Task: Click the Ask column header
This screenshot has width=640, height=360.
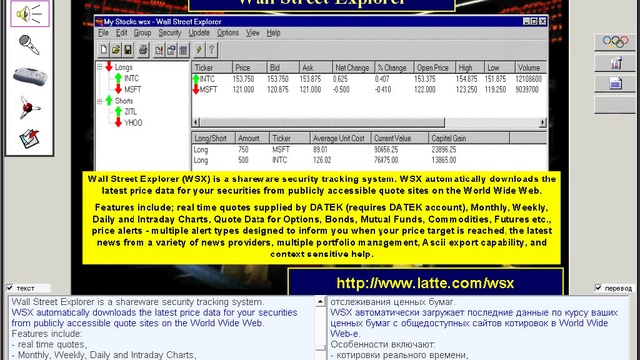Action: coord(315,68)
